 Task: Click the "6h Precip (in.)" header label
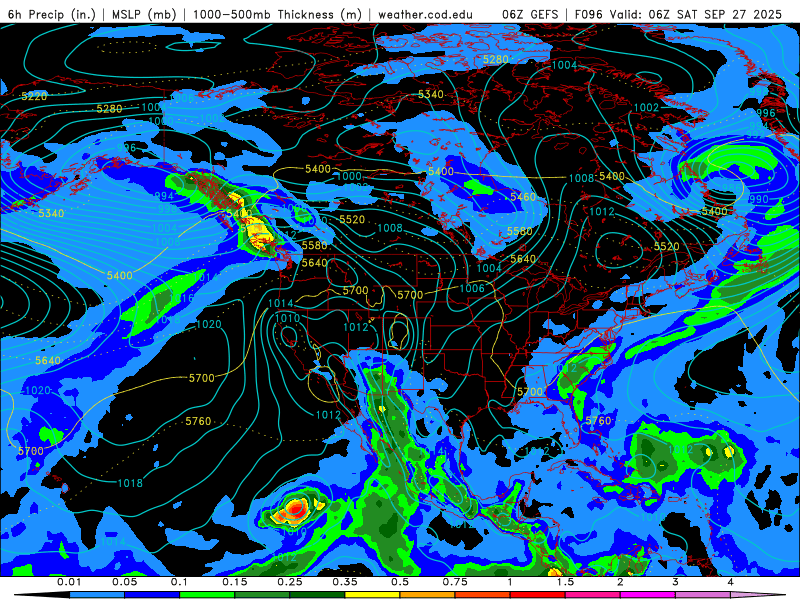pyautogui.click(x=52, y=14)
